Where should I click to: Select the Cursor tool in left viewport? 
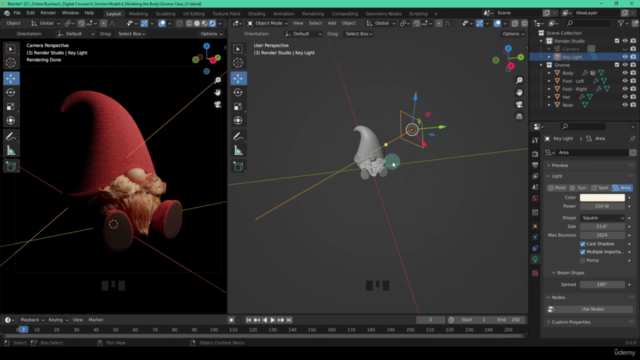[x=11, y=63]
